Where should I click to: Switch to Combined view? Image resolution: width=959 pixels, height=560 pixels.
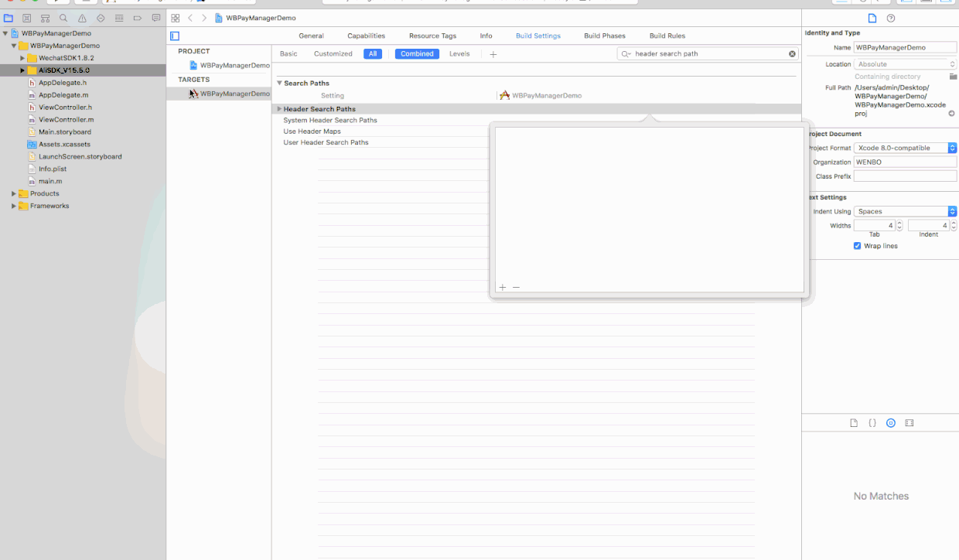tap(417, 54)
